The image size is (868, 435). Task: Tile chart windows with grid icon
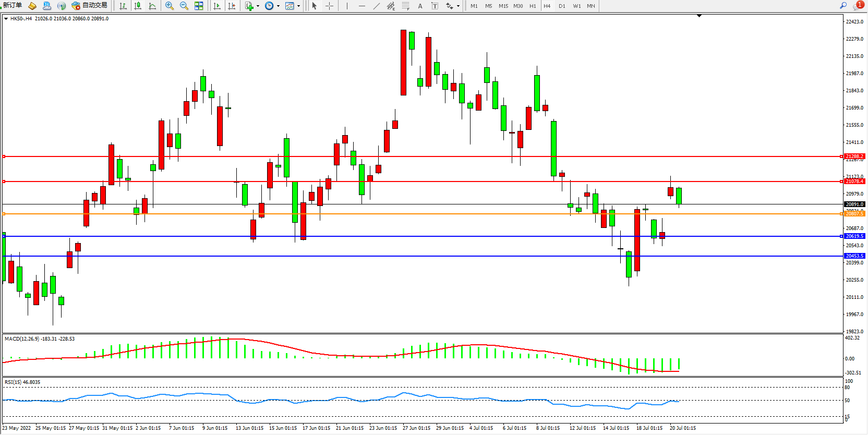point(199,6)
